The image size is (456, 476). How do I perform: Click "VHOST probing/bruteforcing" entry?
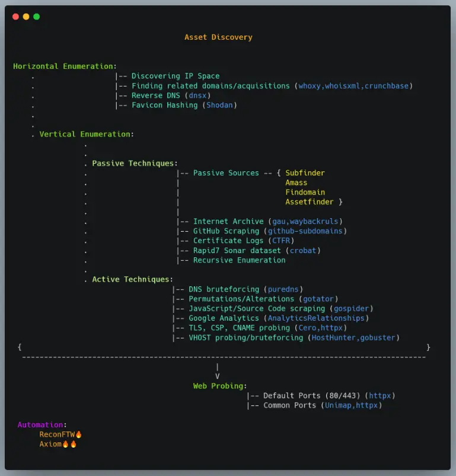246,338
